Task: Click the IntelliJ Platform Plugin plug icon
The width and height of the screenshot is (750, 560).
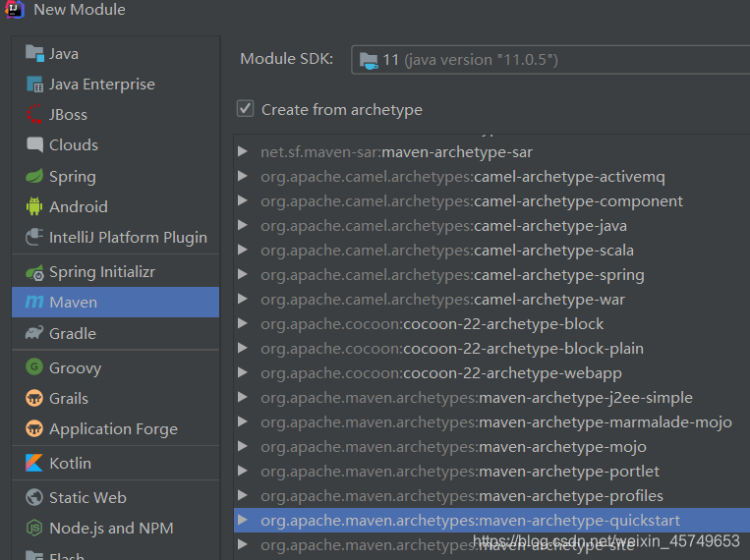Action: (x=34, y=237)
